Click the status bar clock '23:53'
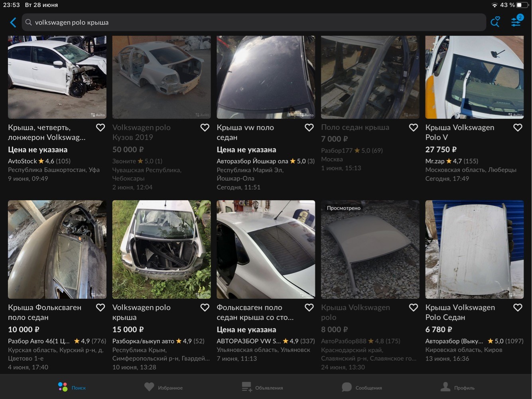The height and width of the screenshot is (399, 532). tap(11, 5)
